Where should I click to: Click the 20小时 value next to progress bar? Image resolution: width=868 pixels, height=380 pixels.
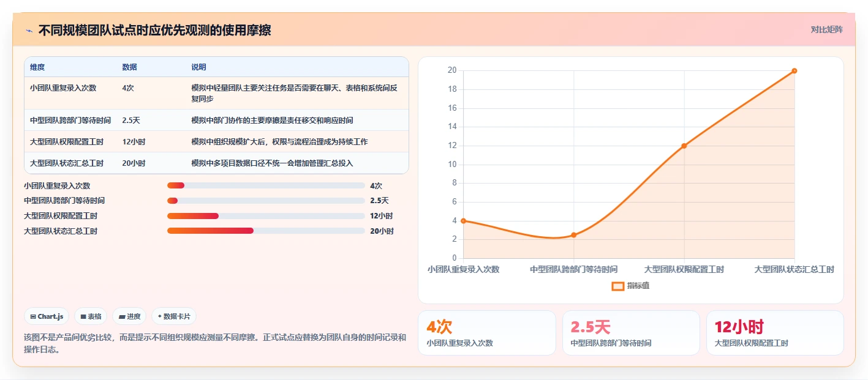click(x=382, y=231)
